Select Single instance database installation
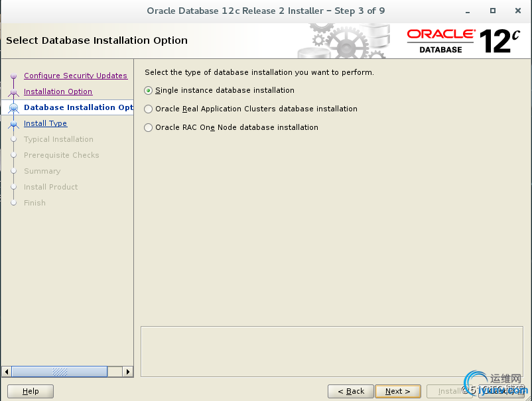This screenshot has width=532, height=401. (219, 91)
